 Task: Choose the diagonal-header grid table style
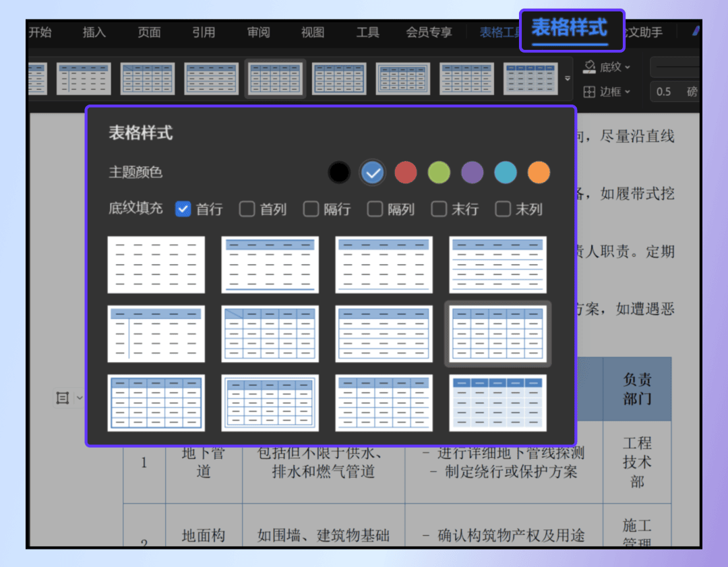(270, 334)
